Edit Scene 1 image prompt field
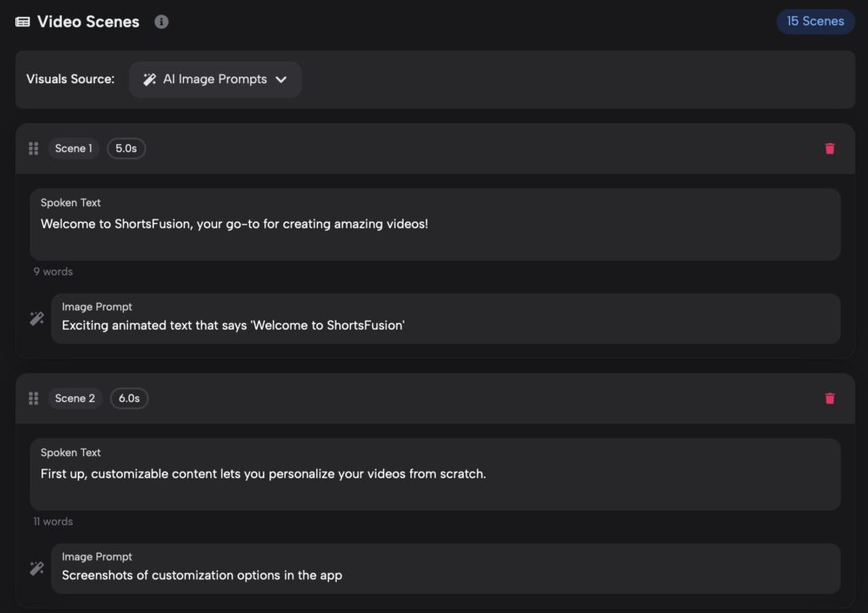Screen dimensions: 868x613 [446, 319]
